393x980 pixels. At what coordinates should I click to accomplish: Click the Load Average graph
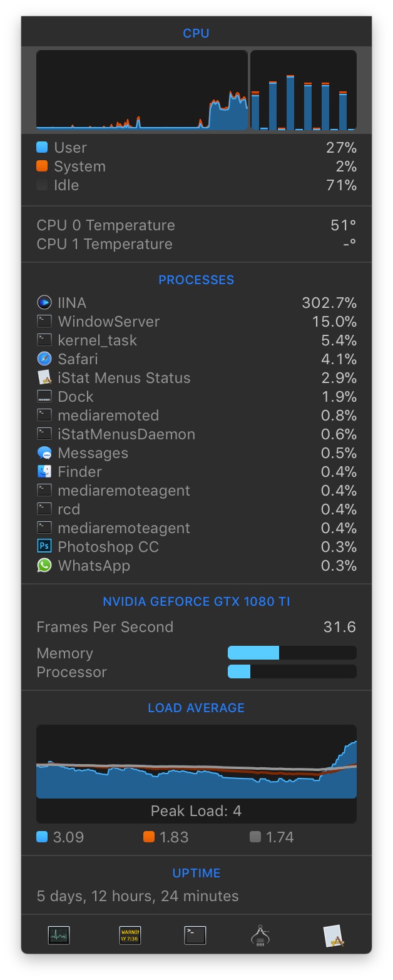point(196,762)
